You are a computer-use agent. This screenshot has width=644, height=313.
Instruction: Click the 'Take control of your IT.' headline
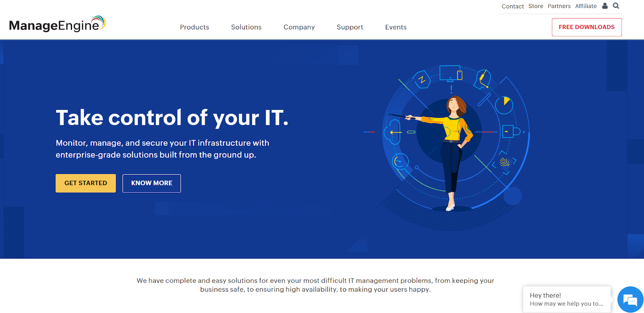pyautogui.click(x=172, y=118)
